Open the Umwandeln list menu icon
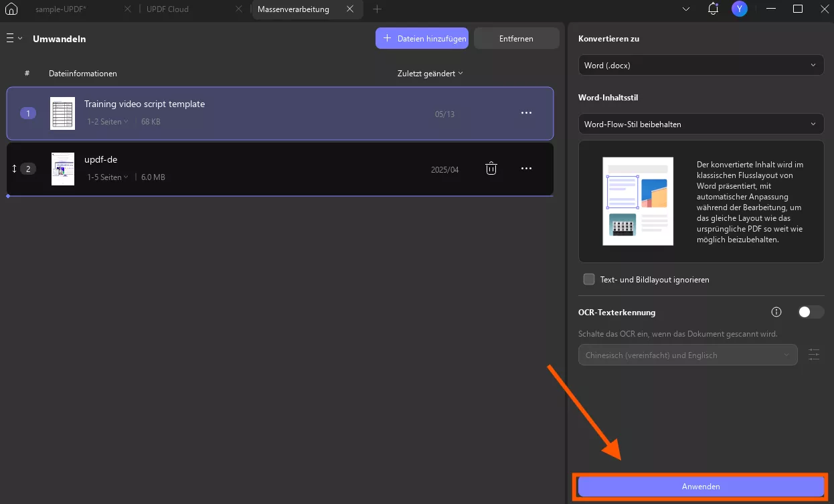Viewport: 834px width, 504px height. 14,39
